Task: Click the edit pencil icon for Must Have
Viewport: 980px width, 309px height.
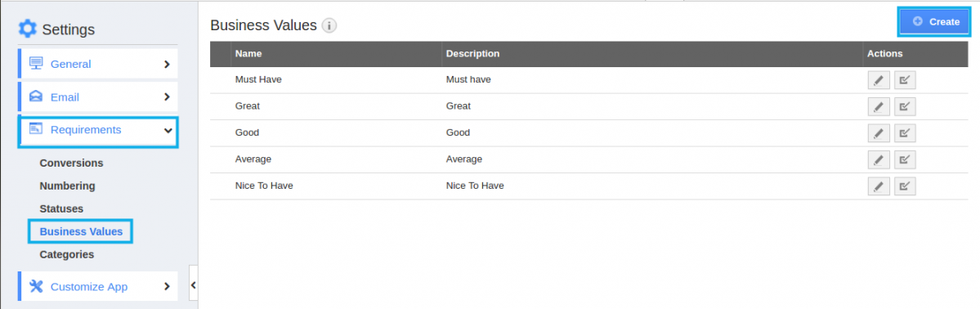Action: (878, 80)
